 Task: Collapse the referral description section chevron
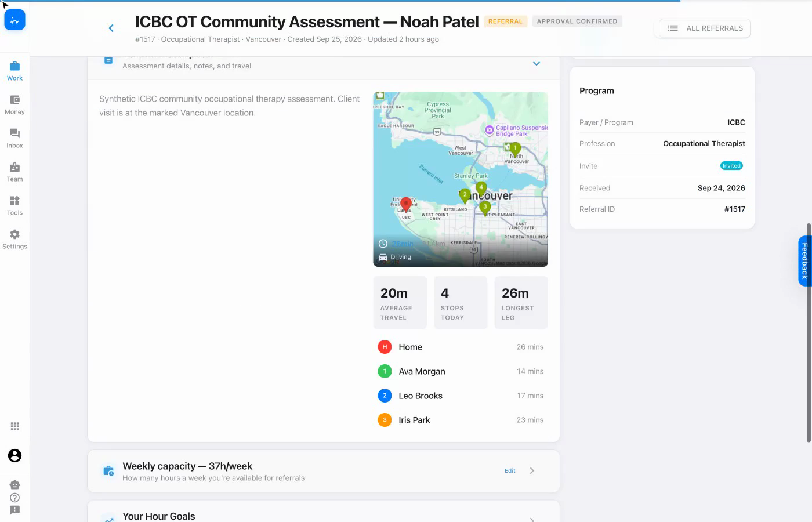536,64
